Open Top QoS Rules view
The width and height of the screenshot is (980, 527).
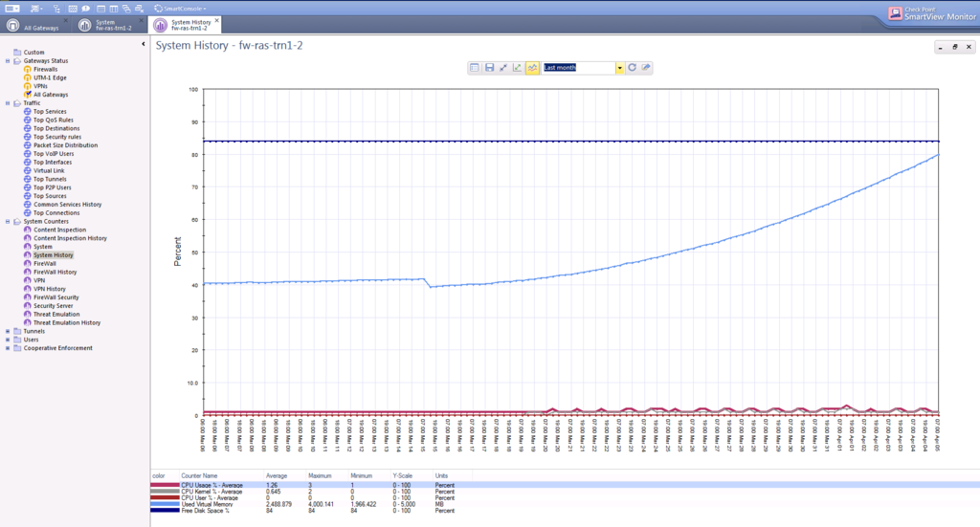(54, 120)
